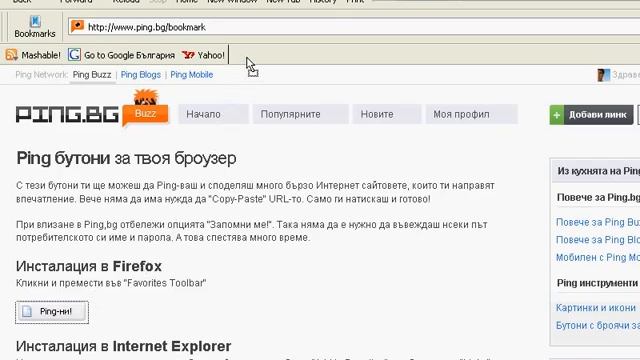The width and height of the screenshot is (640, 360).
Task: Click the Ping-ни! bookmarklet button
Action: click(52, 312)
